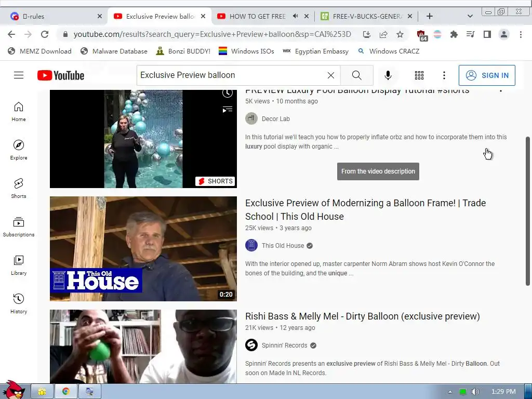
Task: Open more options for pool balloon video
Action: click(x=501, y=91)
